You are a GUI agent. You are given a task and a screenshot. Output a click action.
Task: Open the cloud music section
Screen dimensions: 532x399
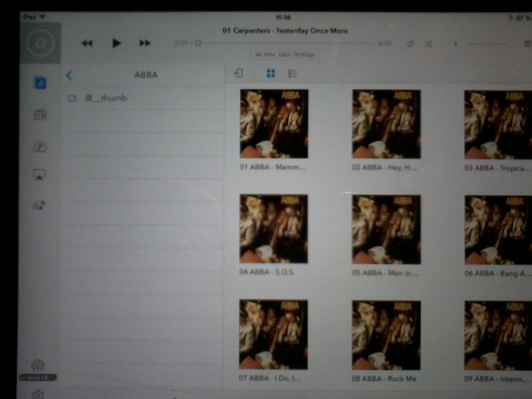pos(39,147)
